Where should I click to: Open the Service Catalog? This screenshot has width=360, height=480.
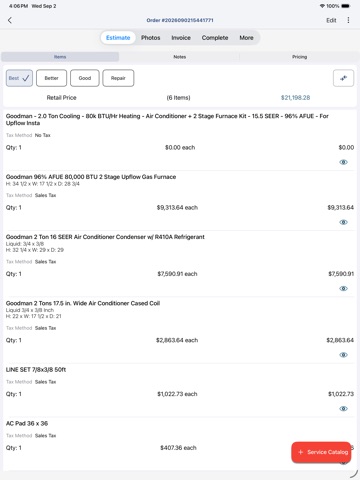tap(321, 452)
